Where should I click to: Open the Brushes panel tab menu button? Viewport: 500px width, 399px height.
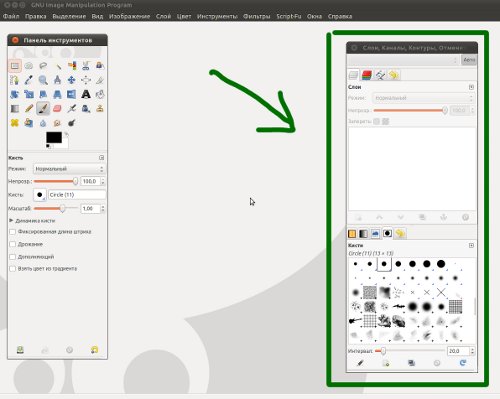(471, 245)
